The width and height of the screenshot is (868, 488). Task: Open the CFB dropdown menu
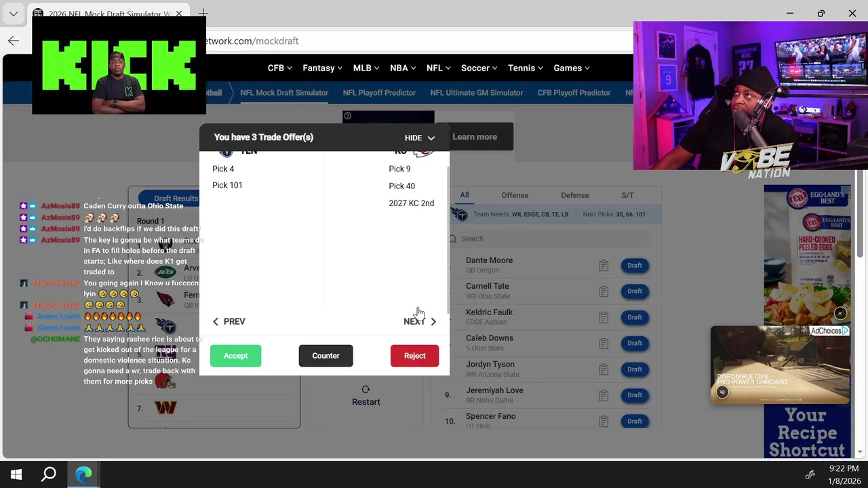(x=279, y=68)
